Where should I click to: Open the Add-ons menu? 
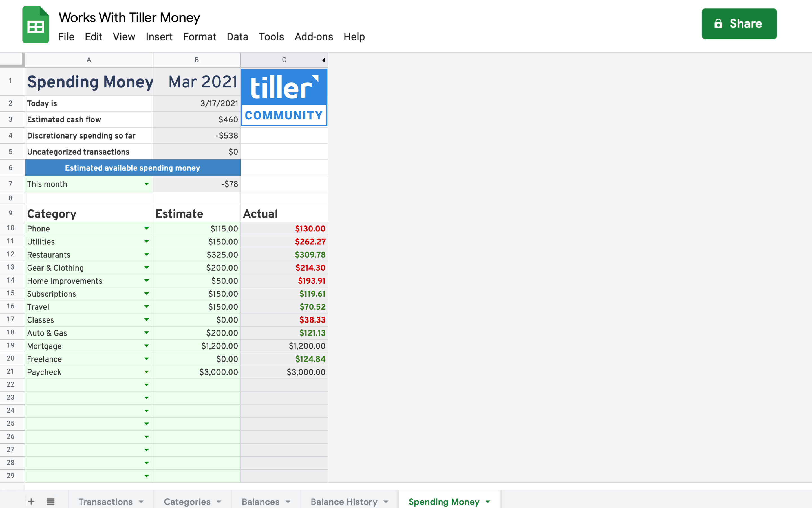point(314,37)
